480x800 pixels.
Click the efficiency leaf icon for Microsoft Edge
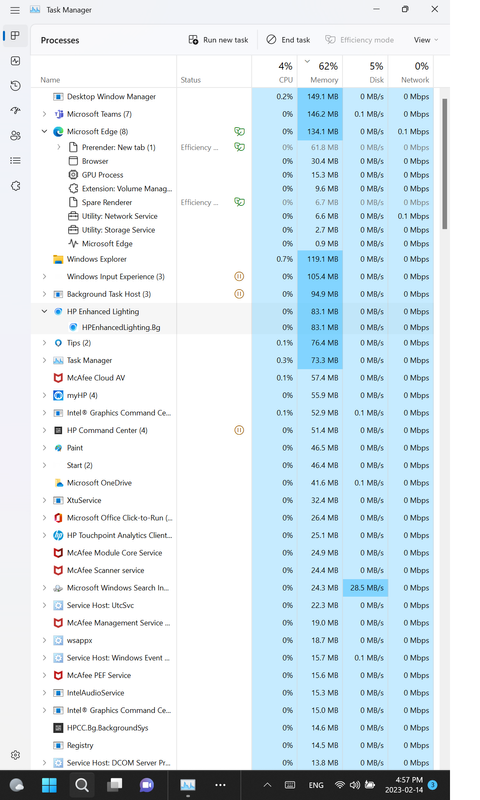pyautogui.click(x=239, y=132)
